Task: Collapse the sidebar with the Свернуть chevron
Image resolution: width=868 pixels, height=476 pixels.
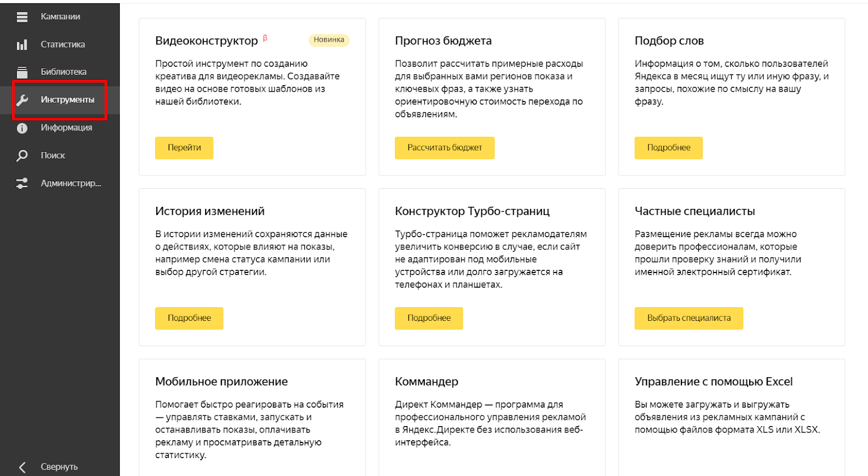Action: point(22,467)
